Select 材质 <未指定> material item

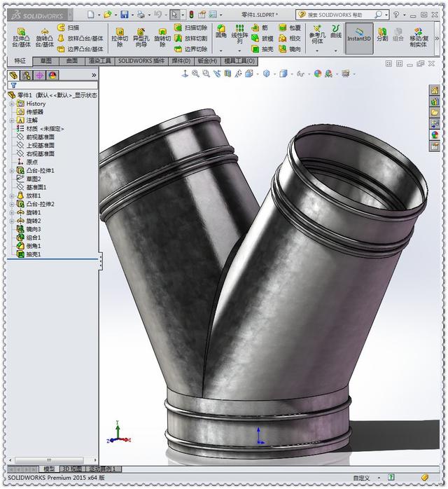pyautogui.click(x=40, y=128)
